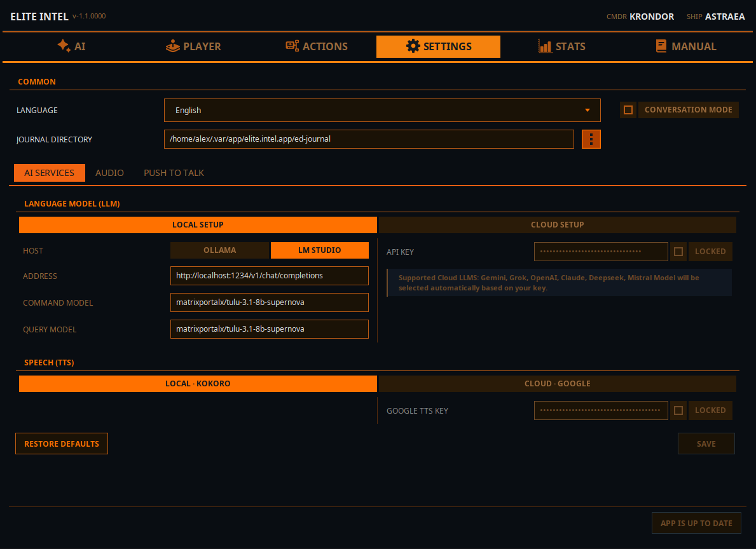Click the Player joystick icon
The width and height of the screenshot is (756, 549).
[x=172, y=46]
